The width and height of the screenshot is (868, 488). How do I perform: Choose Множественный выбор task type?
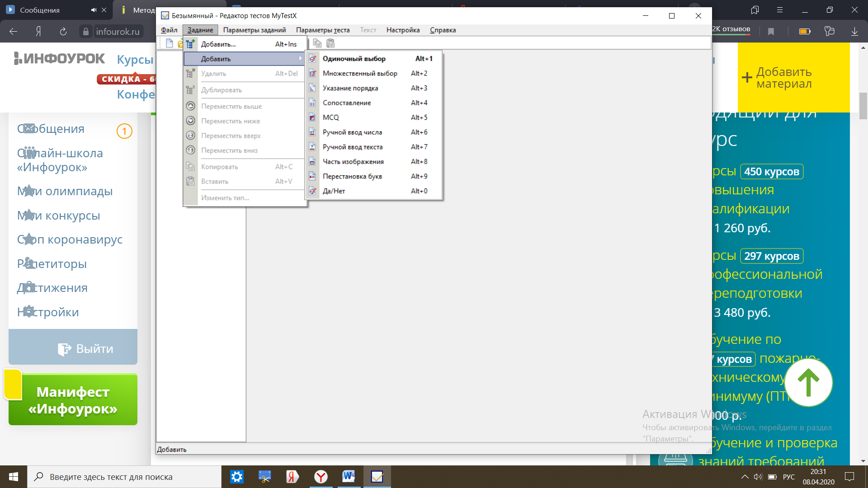tap(373, 73)
